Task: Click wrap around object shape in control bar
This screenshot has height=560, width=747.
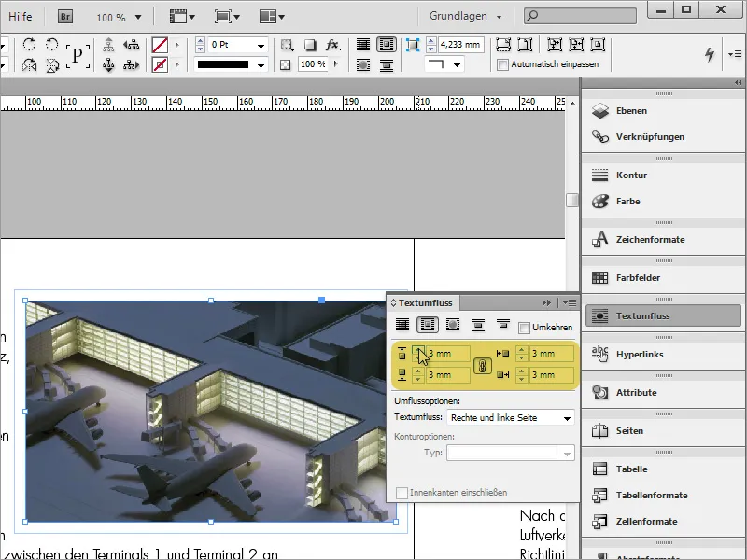Action: 363,64
